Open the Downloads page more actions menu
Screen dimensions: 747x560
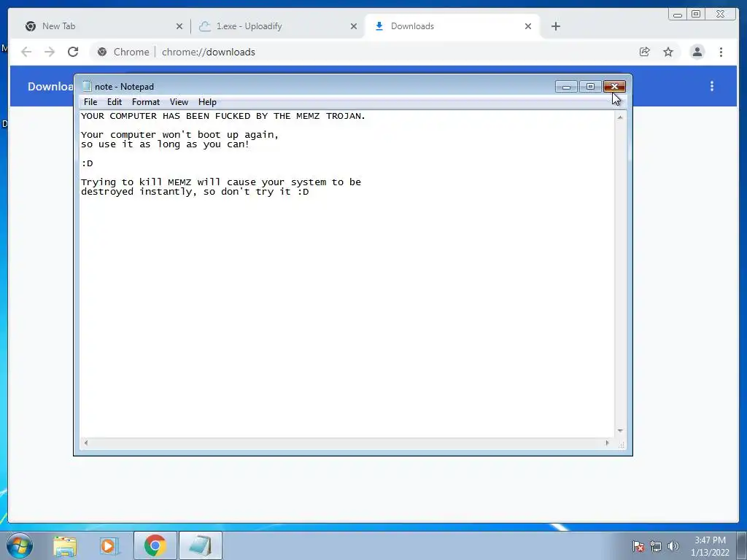pyautogui.click(x=712, y=86)
